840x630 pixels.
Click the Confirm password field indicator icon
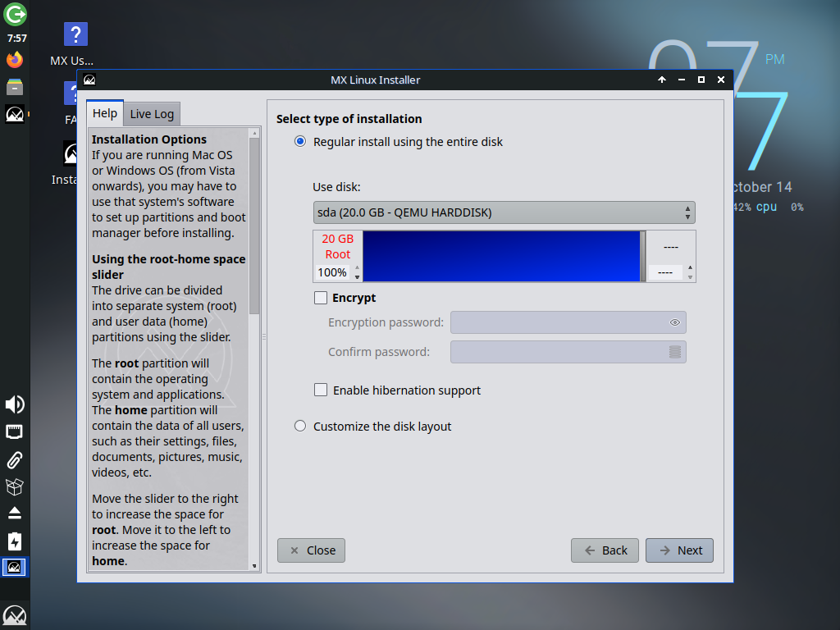pyautogui.click(x=675, y=352)
